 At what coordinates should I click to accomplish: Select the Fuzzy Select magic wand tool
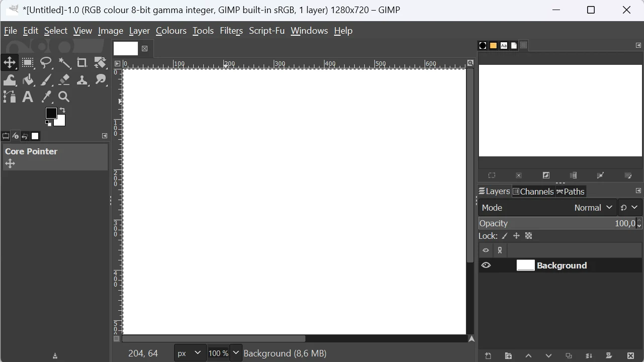[x=64, y=63]
